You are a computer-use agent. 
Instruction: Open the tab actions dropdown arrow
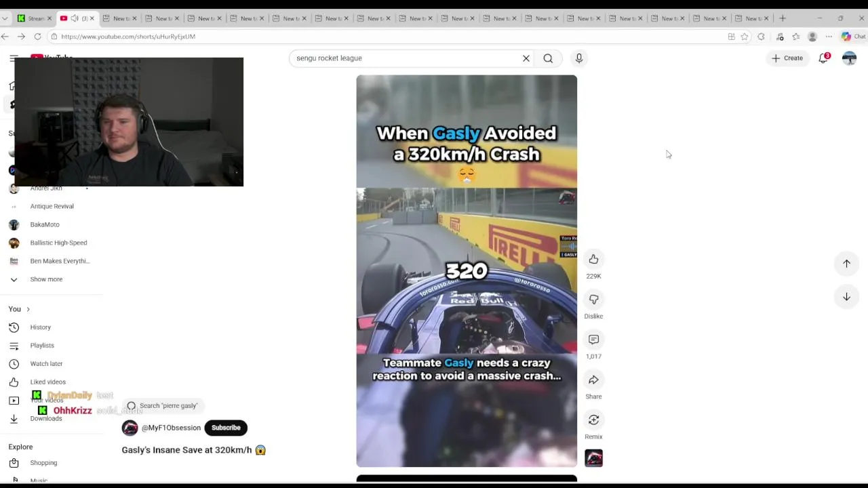[5, 18]
